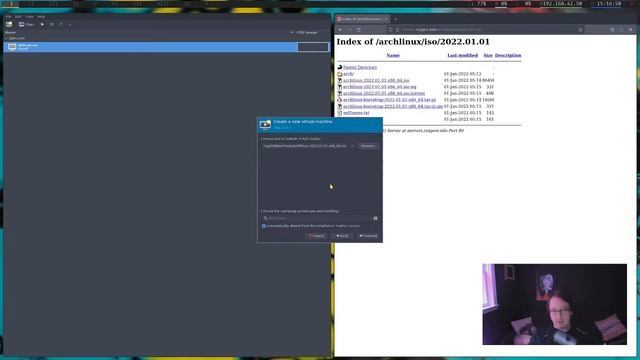Click Back in the new VM dialog
The image size is (640, 360).
point(342,236)
